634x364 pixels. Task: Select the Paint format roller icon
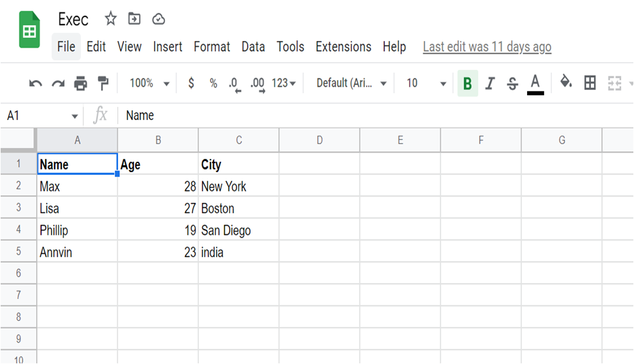[x=104, y=83]
